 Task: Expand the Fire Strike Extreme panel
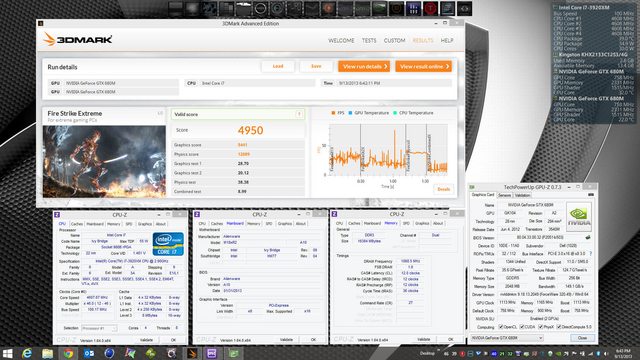pyautogui.click(x=160, y=113)
